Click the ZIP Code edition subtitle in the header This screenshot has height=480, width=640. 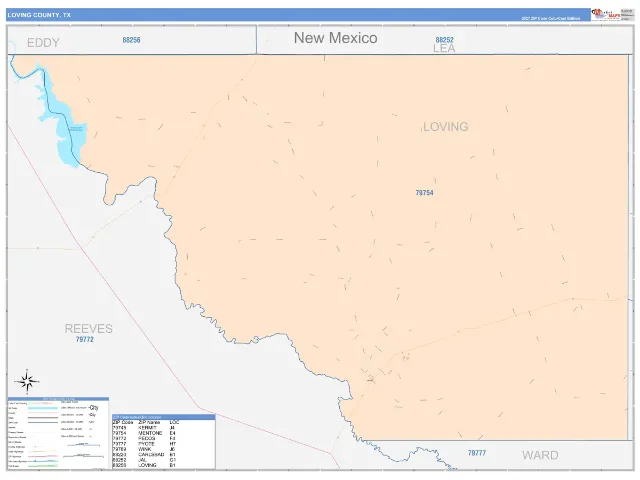click(x=551, y=18)
